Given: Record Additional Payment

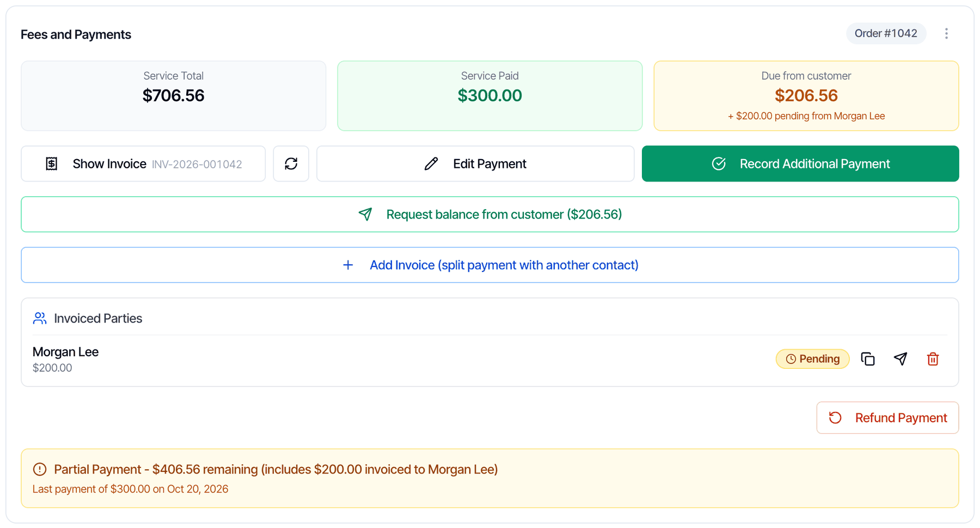Looking at the screenshot, I should pyautogui.click(x=800, y=163).
